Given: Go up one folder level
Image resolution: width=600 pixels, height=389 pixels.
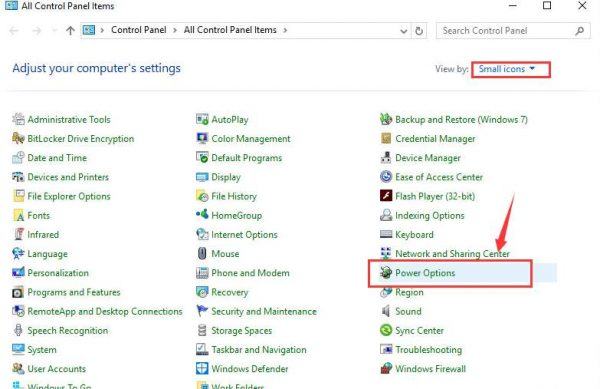Looking at the screenshot, I should (x=70, y=31).
